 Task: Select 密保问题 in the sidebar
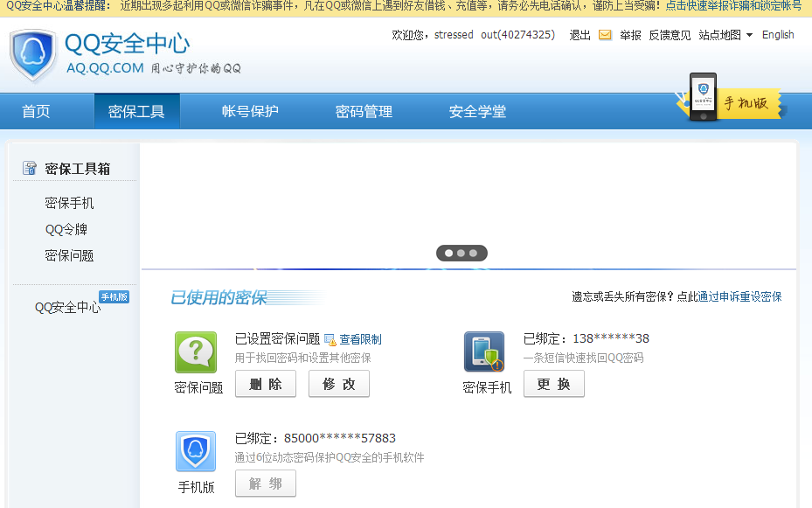tap(69, 255)
